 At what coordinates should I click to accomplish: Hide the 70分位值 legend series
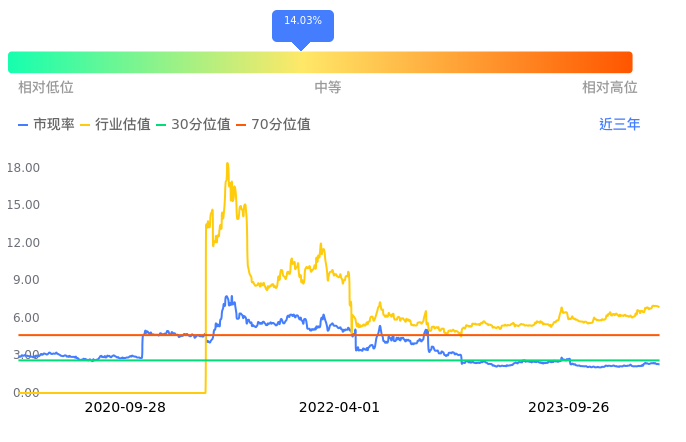pyautogui.click(x=273, y=125)
